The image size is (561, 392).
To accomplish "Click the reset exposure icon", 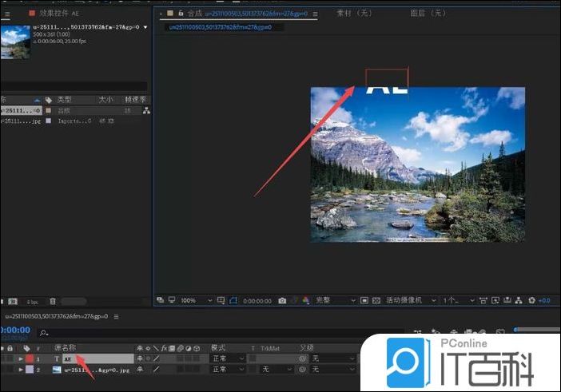I will [531, 301].
